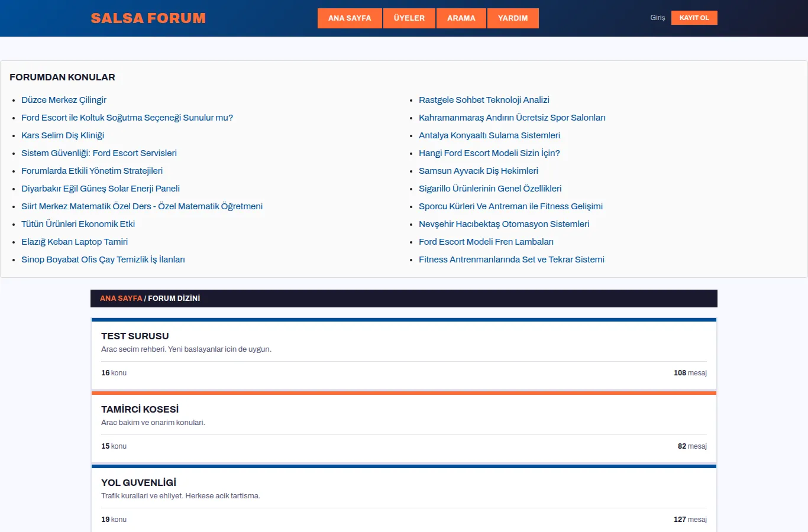Screen dimensions: 808x532
Task: Click ANA SAYFA in the breadcrumb
Action: [x=121, y=299]
